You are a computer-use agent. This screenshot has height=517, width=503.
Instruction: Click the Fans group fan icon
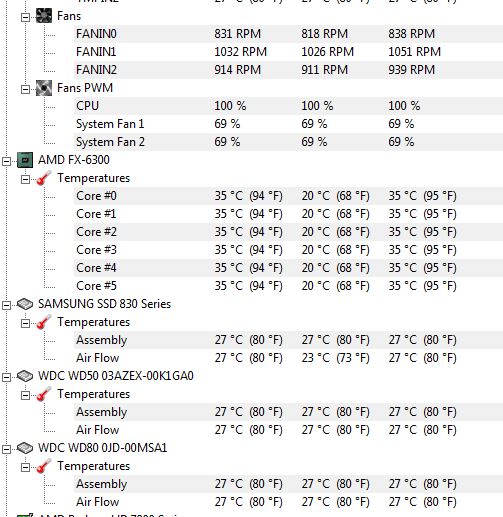click(44, 16)
